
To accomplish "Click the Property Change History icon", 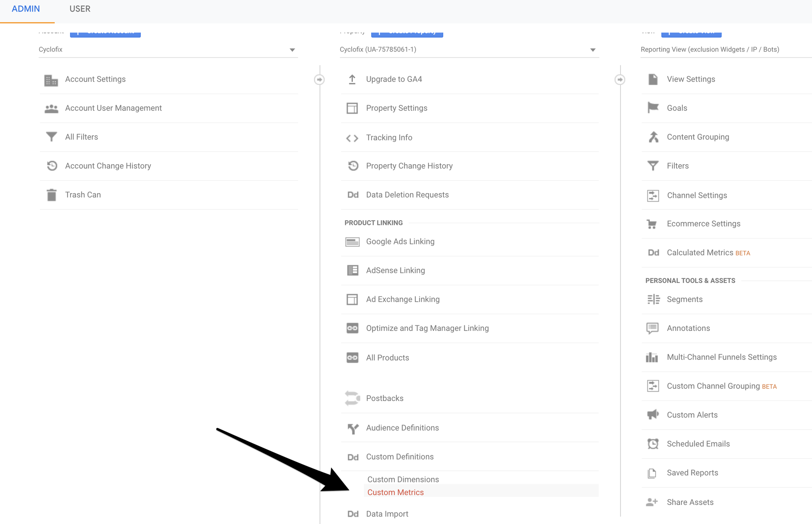I will tap(353, 166).
